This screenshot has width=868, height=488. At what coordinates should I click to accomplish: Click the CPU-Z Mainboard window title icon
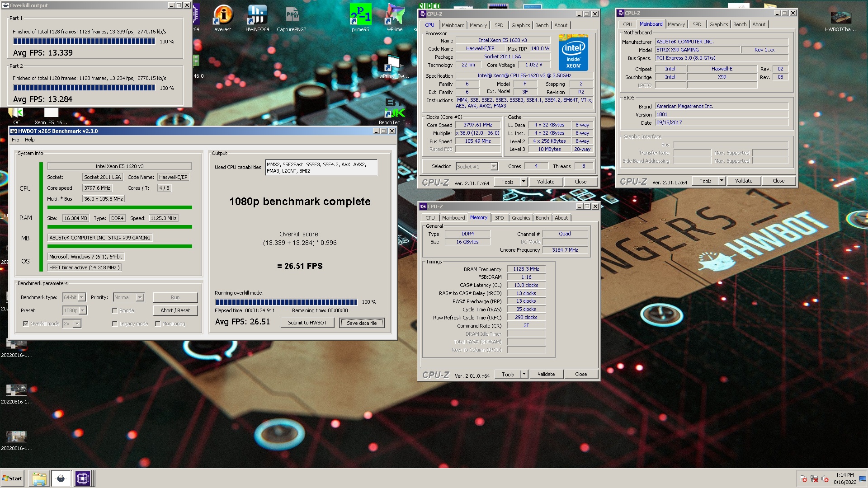(x=621, y=13)
